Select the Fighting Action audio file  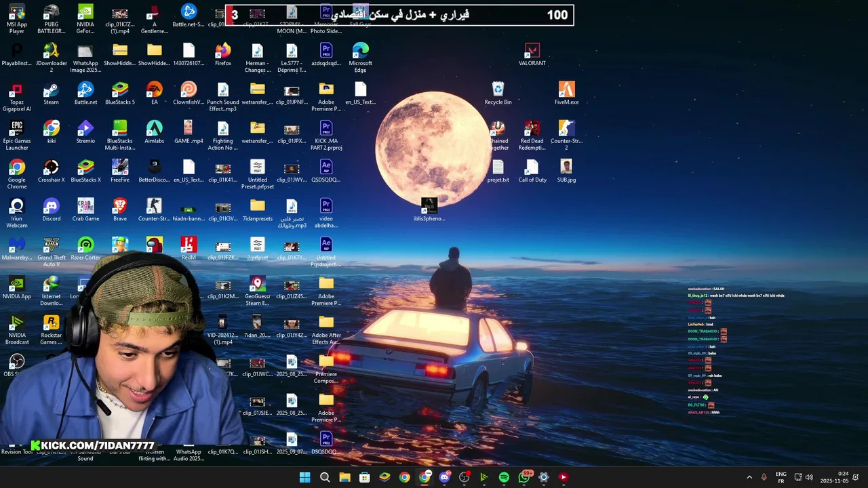point(223,136)
